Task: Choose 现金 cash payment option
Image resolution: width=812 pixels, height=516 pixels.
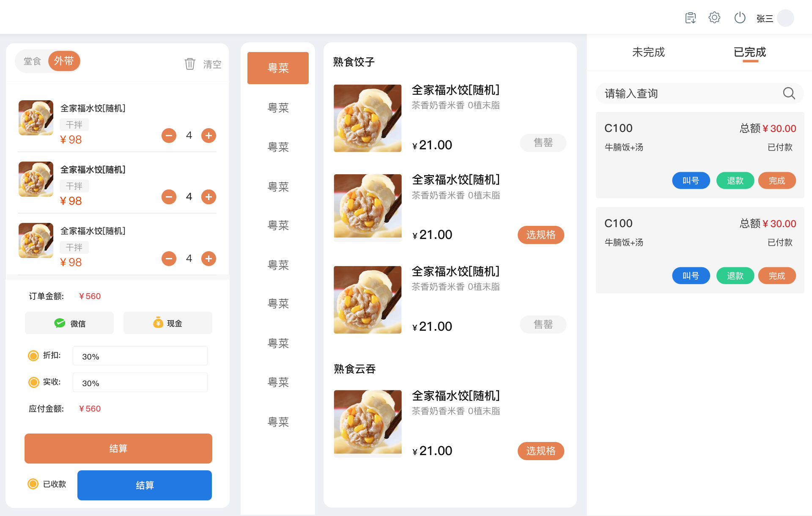Action: click(x=168, y=323)
